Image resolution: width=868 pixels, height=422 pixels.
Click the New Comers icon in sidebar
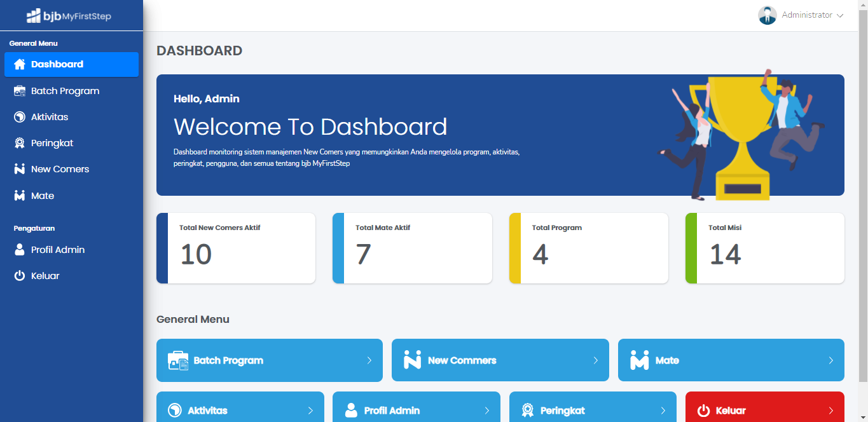20,169
